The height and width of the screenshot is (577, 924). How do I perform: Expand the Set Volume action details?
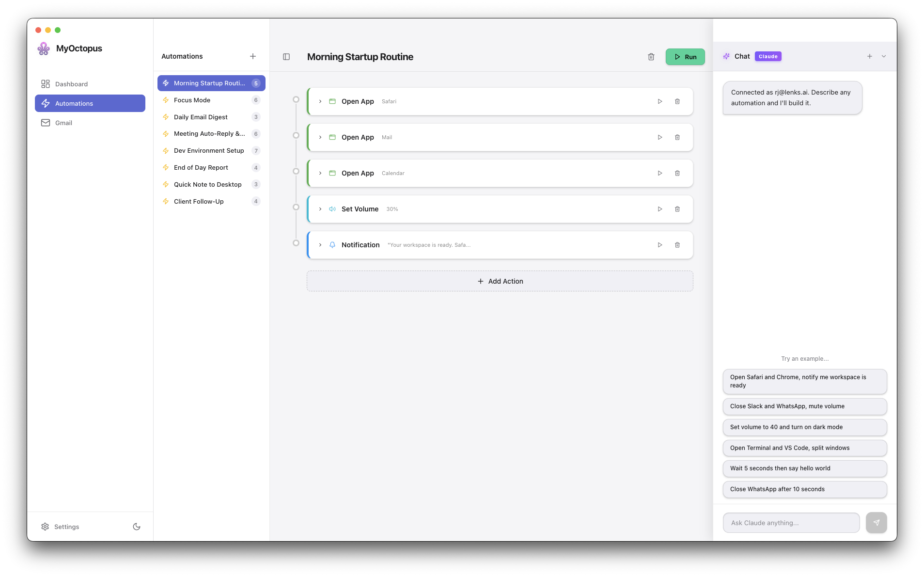(320, 209)
